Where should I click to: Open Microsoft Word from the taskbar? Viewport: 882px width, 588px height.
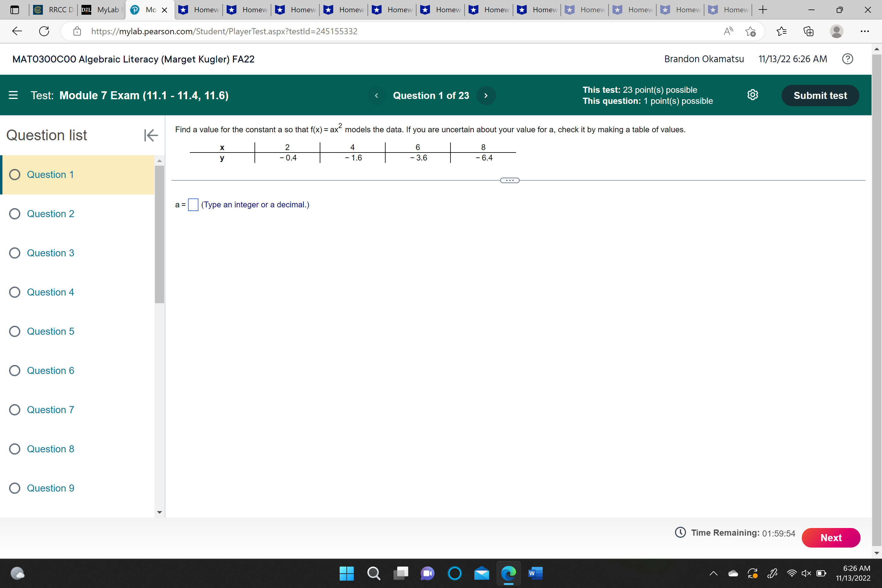coord(536,573)
